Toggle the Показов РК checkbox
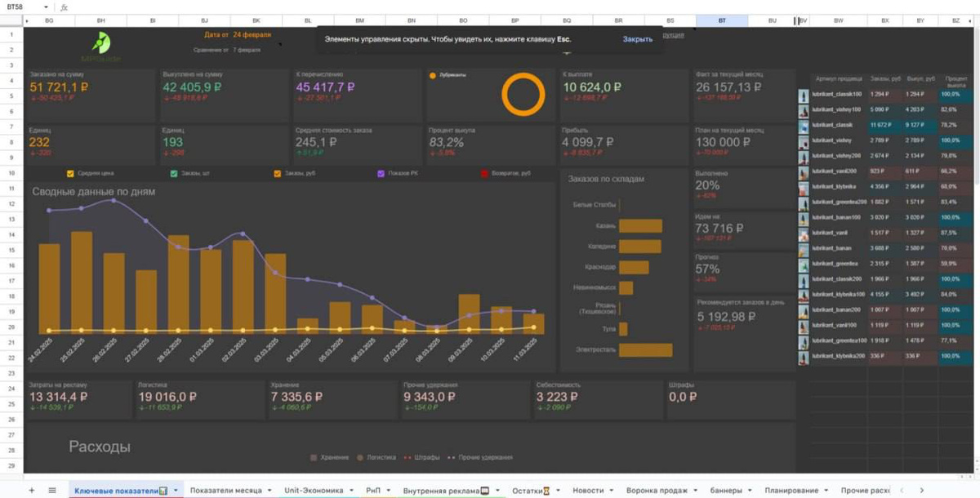This screenshot has height=498, width=980. (x=381, y=173)
